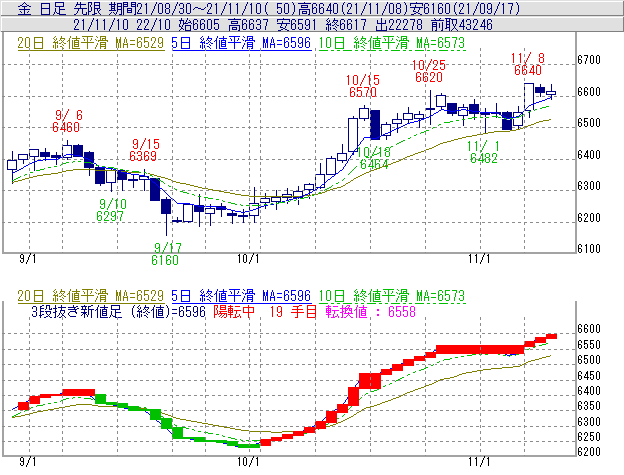Click the 9/1 date label under upper chart

click(27, 259)
